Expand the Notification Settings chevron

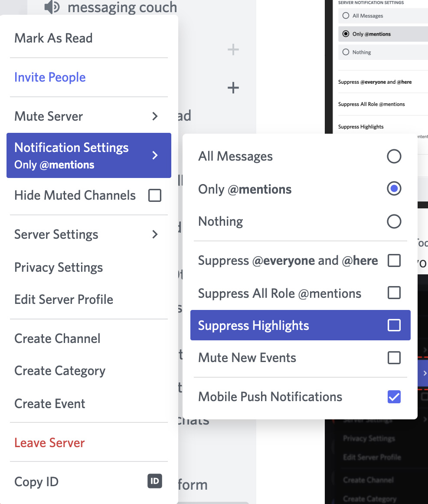(x=155, y=155)
